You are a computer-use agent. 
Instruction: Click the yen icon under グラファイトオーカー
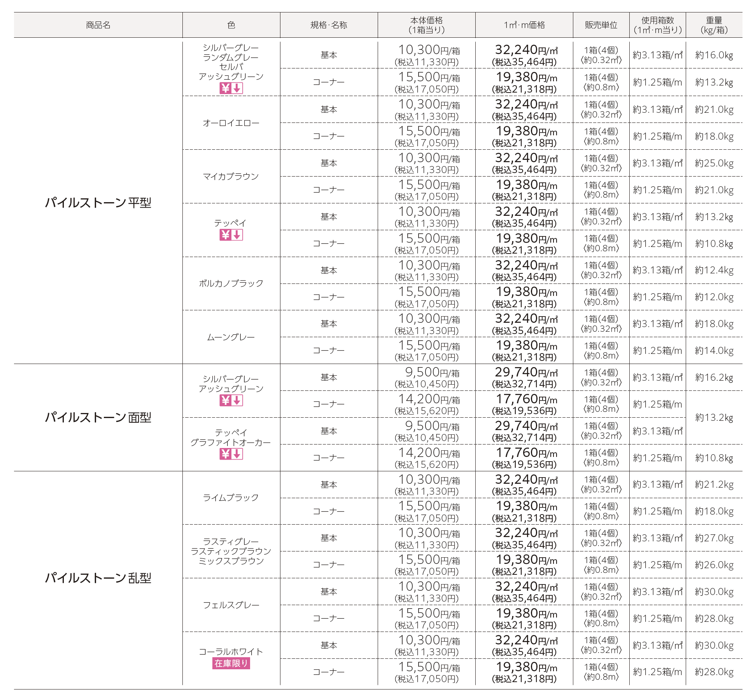point(226,454)
